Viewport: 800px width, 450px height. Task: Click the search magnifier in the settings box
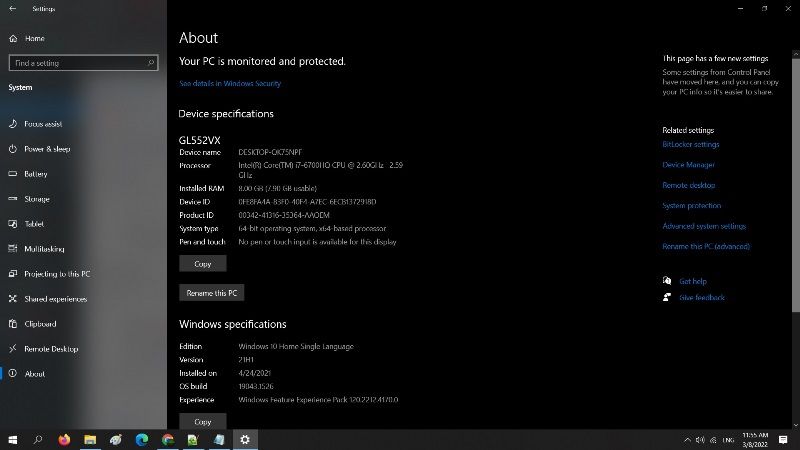tap(151, 63)
